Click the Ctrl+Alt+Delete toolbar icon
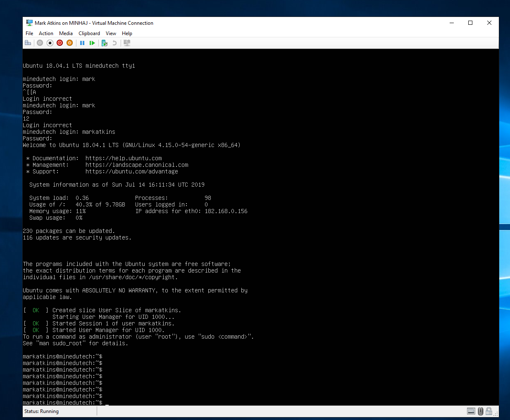The image size is (510, 420). [x=28, y=43]
